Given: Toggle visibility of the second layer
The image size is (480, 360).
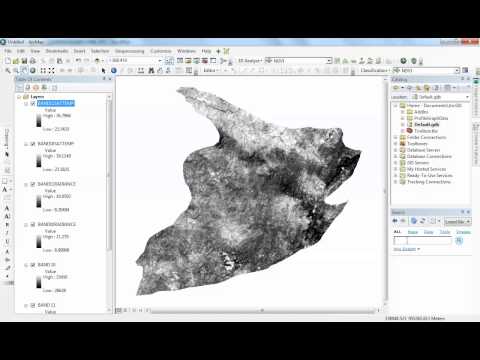Looking at the screenshot, I should click(x=33, y=144).
